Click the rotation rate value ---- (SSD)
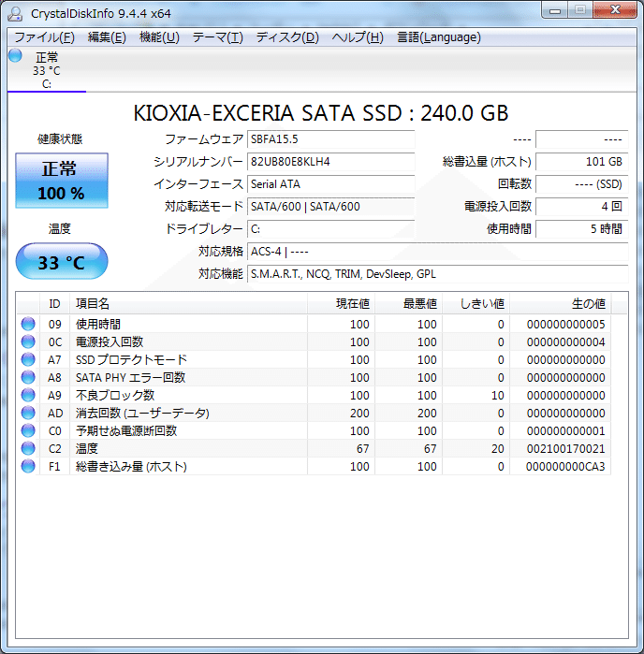The height and width of the screenshot is (654, 644). pos(582,184)
